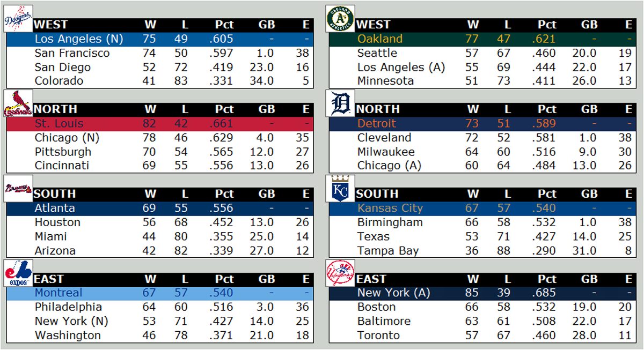Click the Oakland Athletics logo
Image resolution: width=644 pixels, height=350 pixels.
coord(341,19)
